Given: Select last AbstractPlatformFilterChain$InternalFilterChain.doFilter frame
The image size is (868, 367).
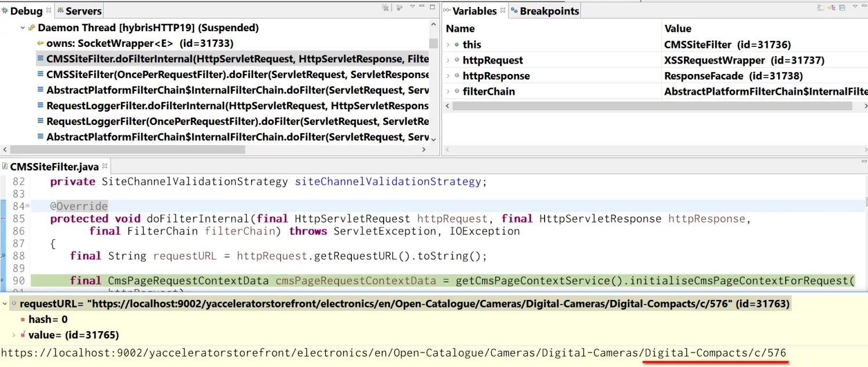Looking at the screenshot, I should [x=233, y=137].
